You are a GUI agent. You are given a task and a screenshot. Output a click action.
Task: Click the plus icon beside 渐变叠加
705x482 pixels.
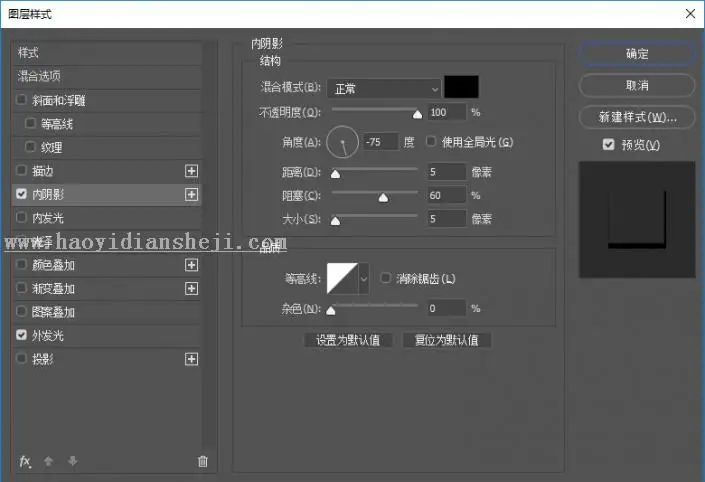[x=192, y=288]
